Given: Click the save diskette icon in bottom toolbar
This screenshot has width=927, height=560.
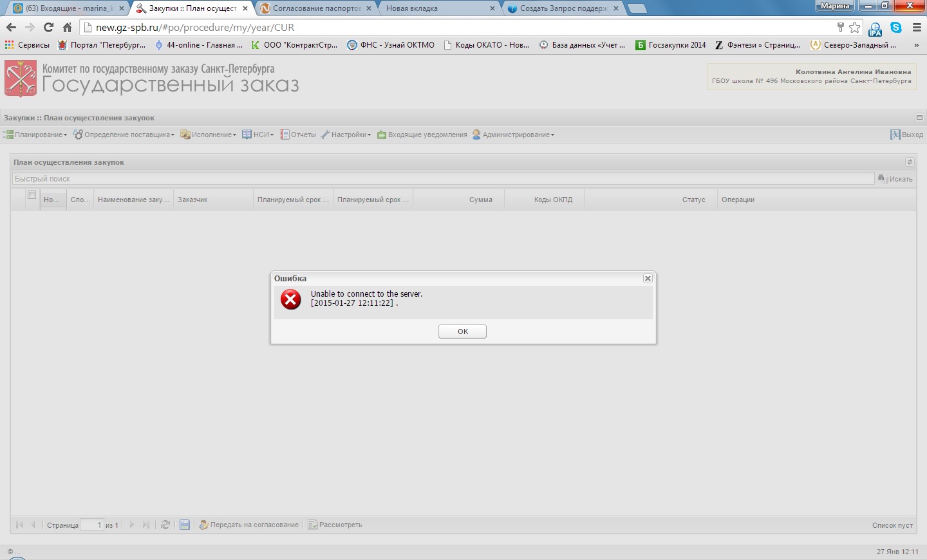Looking at the screenshot, I should (x=185, y=525).
